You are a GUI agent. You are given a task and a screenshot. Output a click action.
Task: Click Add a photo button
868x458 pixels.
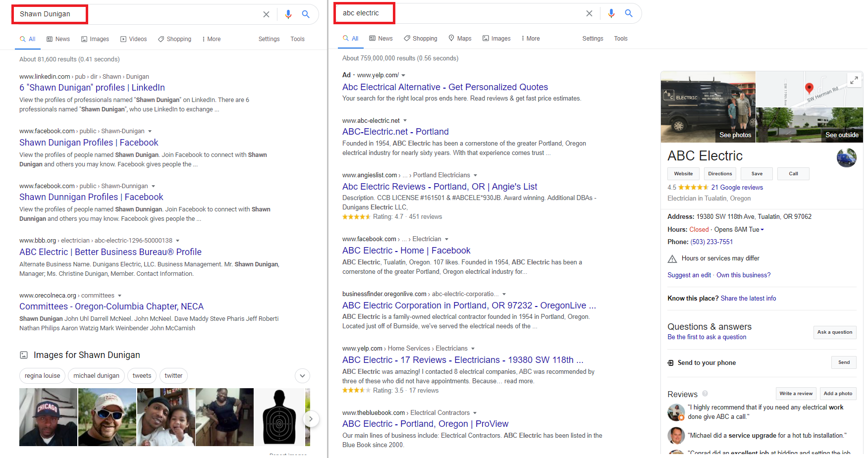[838, 394]
